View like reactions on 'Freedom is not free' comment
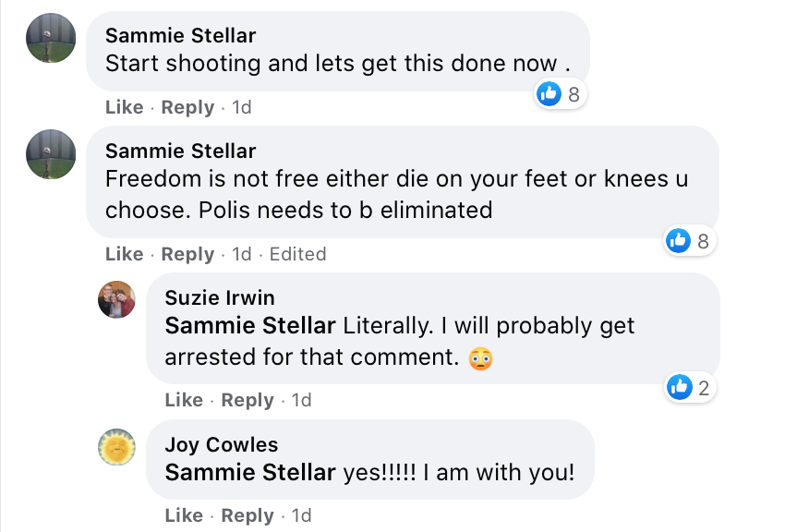The width and height of the screenshot is (785, 532). point(689,241)
